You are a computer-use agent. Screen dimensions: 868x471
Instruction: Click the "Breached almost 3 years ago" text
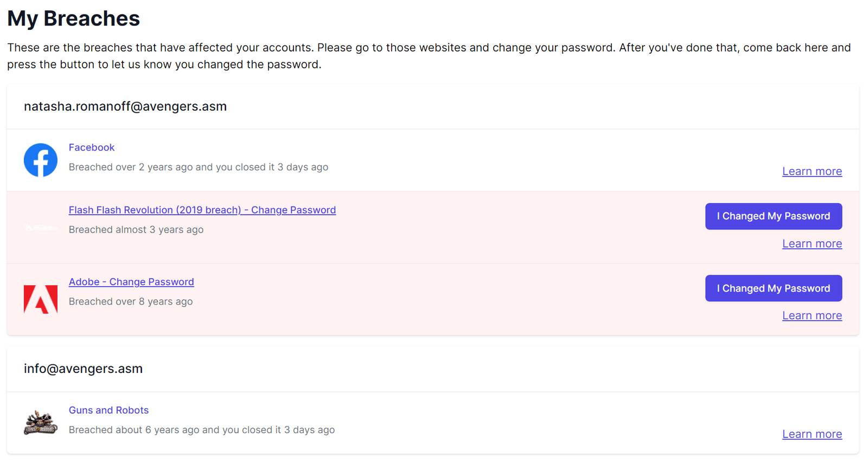(136, 230)
